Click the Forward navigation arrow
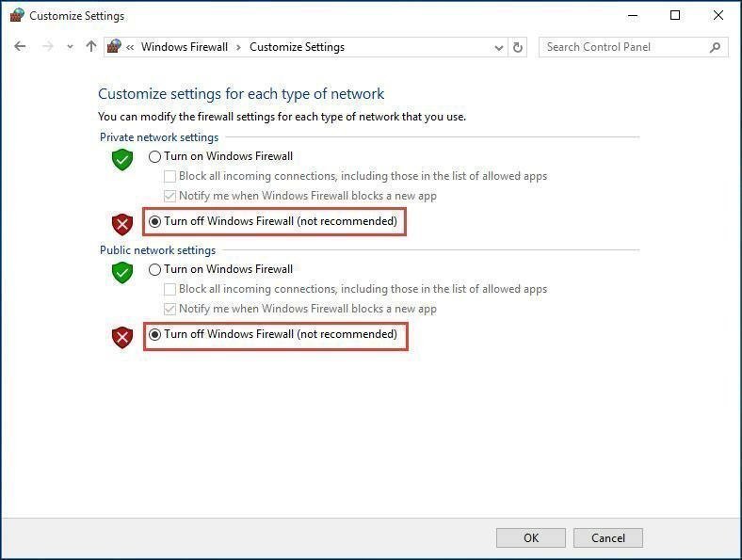 coord(48,47)
